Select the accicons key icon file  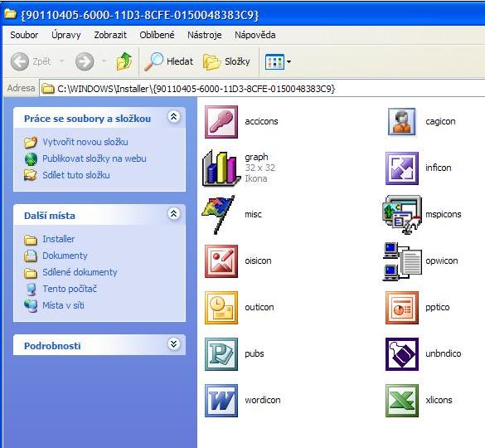pyautogui.click(x=221, y=122)
